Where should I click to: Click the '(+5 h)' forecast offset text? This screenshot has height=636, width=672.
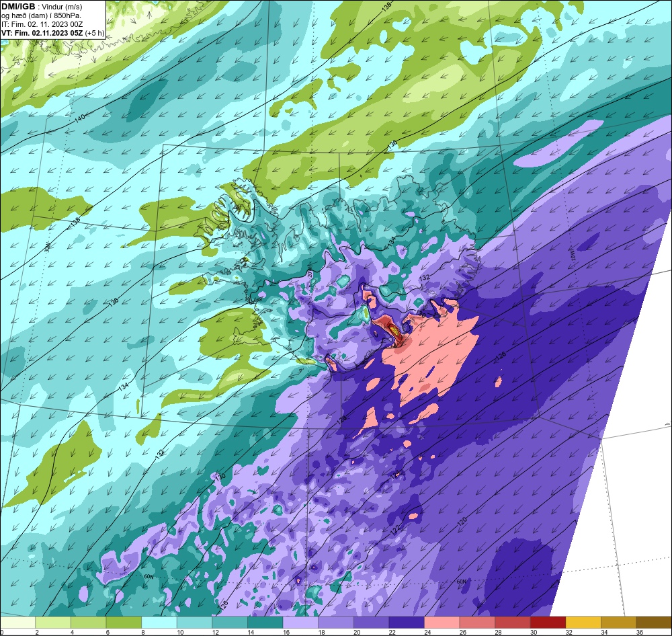[95, 33]
